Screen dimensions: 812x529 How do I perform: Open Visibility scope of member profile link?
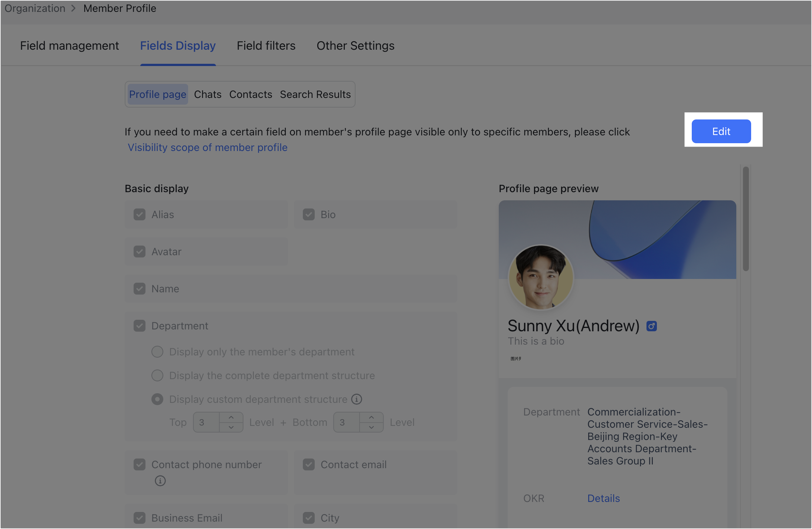coord(207,147)
